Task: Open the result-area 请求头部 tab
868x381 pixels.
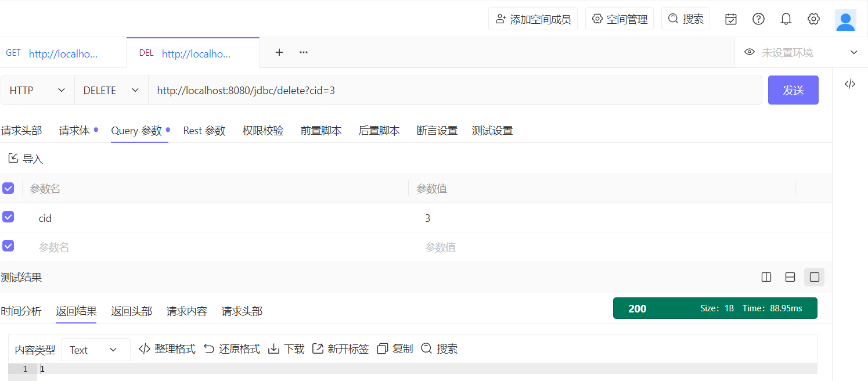Action: 242,311
